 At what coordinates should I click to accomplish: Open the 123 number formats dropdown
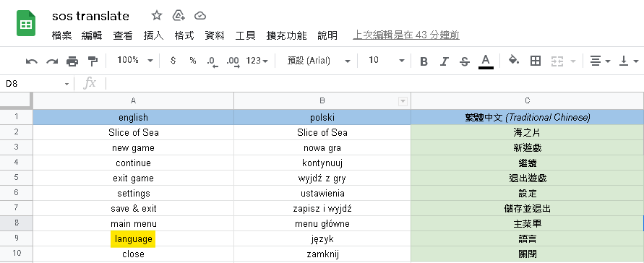pos(257,61)
